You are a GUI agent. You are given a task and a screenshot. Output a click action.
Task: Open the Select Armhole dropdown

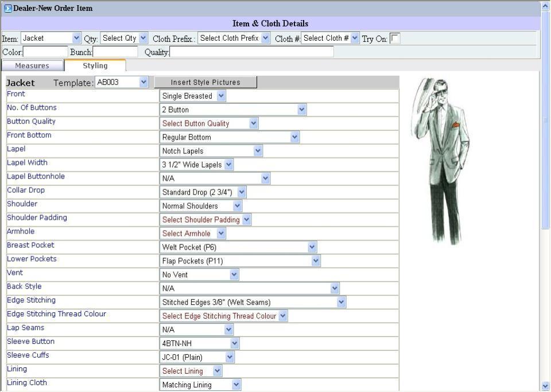[x=193, y=233]
